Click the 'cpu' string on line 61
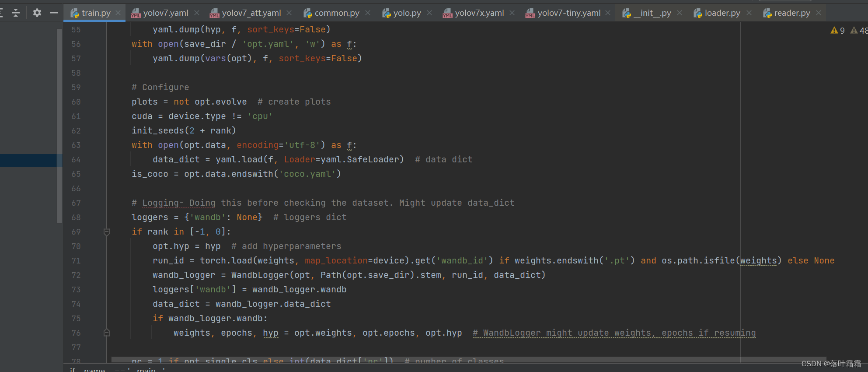The width and height of the screenshot is (868, 372). click(x=260, y=116)
